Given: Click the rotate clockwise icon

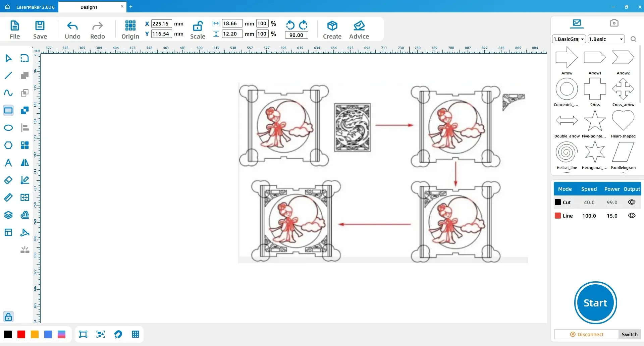Looking at the screenshot, I should 303,25.
